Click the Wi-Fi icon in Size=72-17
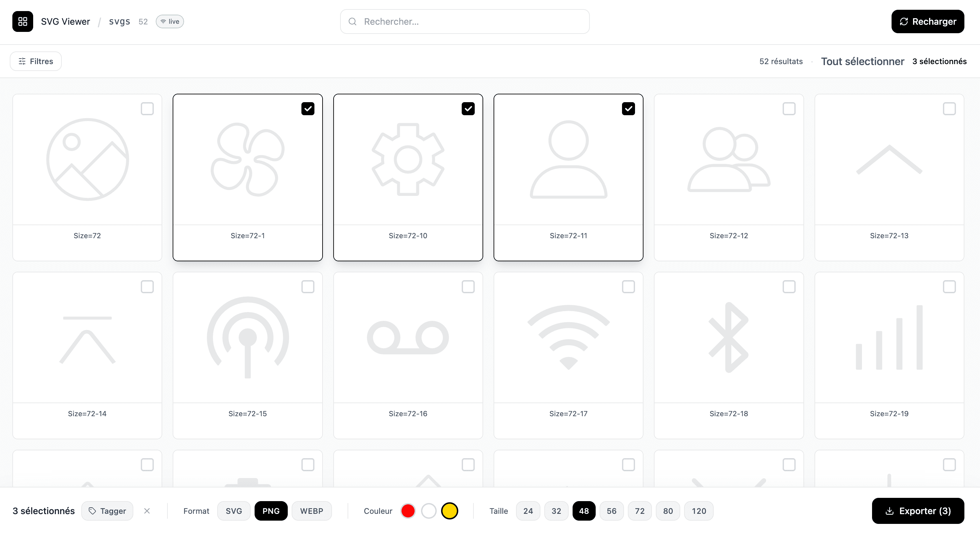The height and width of the screenshot is (533, 980). click(x=568, y=337)
